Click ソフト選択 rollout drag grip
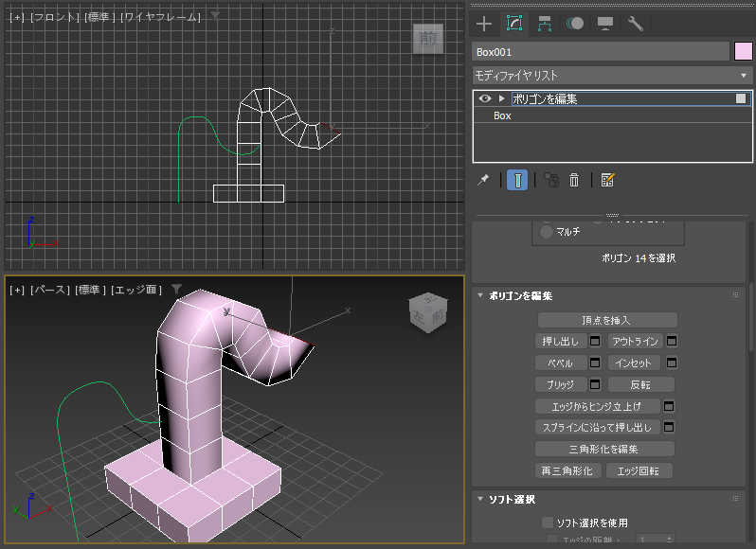The image size is (756, 549). (735, 499)
